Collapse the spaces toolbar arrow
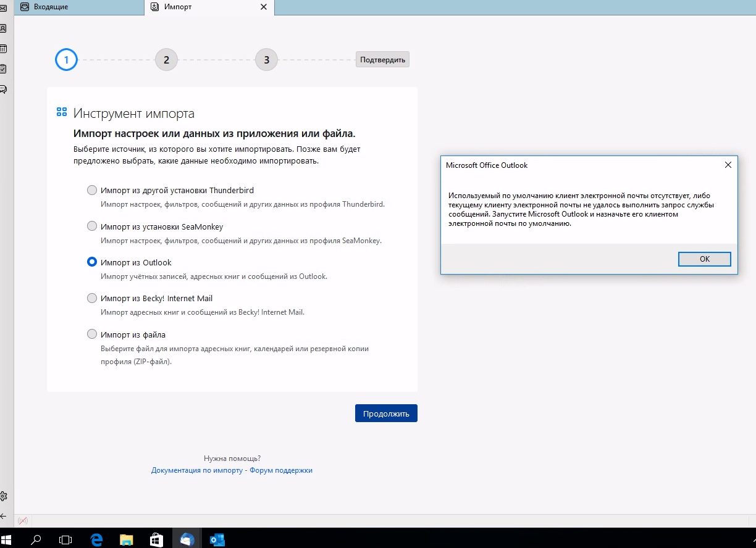The height and width of the screenshot is (548, 756). pyautogui.click(x=3, y=517)
